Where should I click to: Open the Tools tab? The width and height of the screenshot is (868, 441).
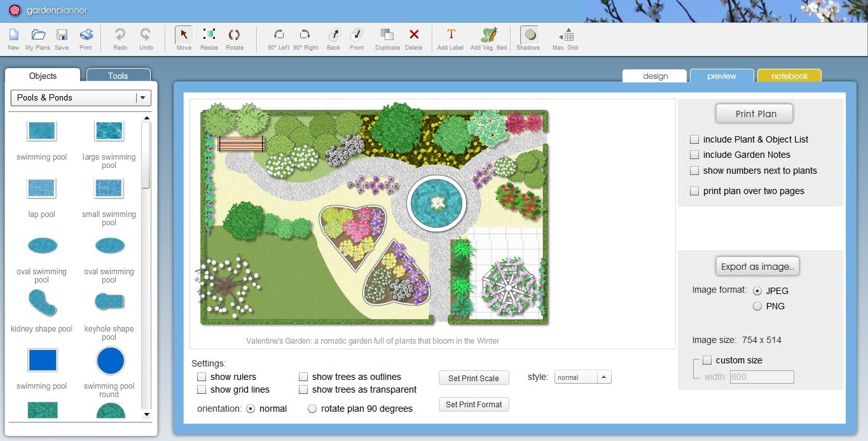(x=118, y=76)
